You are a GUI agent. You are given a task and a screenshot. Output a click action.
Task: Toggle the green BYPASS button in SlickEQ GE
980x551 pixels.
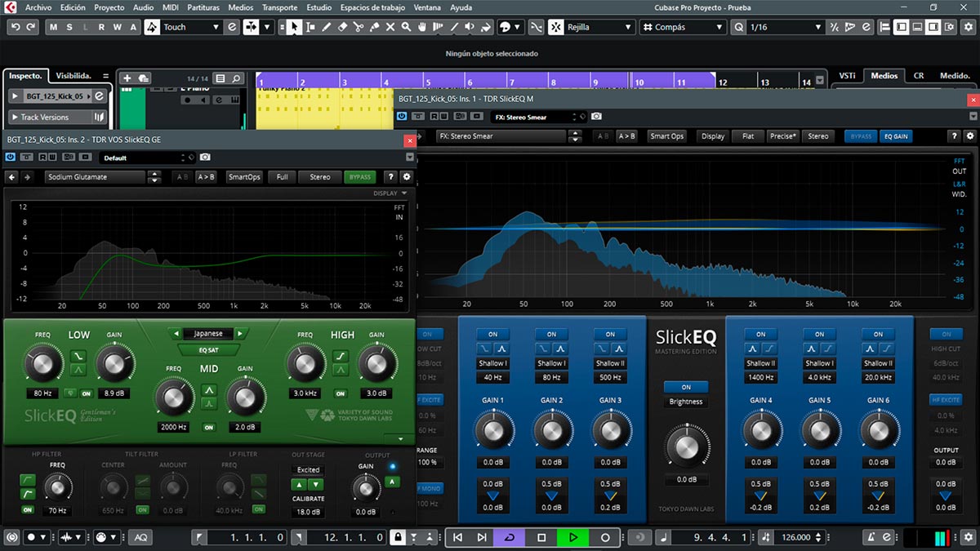(359, 176)
